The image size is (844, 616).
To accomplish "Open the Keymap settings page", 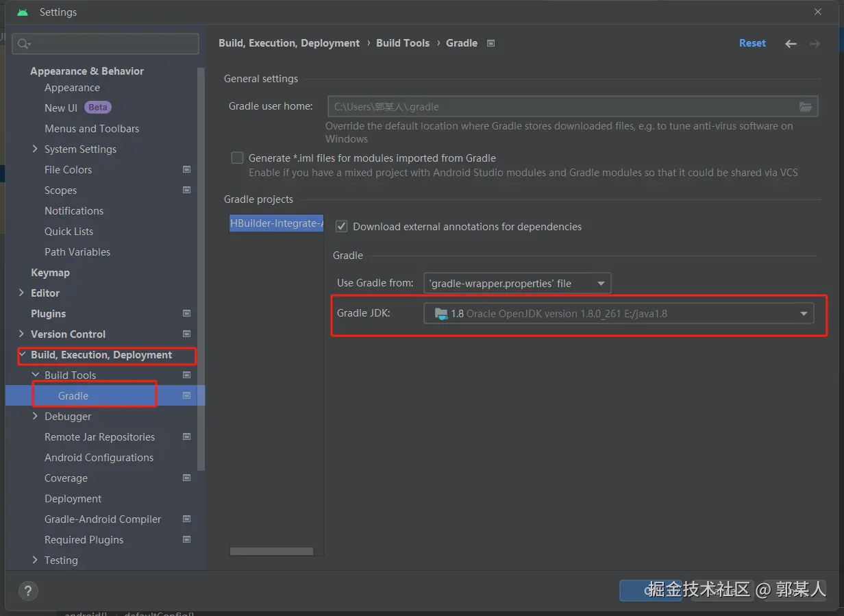I will pos(50,273).
